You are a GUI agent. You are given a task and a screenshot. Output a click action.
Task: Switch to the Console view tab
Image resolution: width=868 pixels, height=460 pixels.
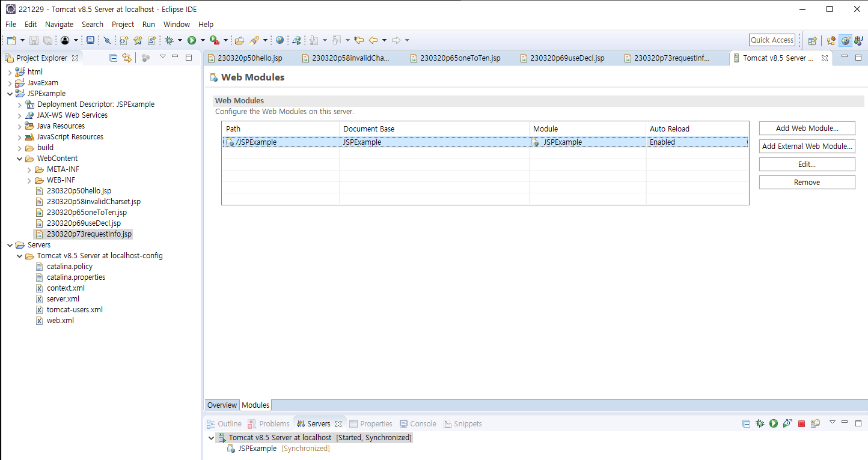click(x=418, y=424)
